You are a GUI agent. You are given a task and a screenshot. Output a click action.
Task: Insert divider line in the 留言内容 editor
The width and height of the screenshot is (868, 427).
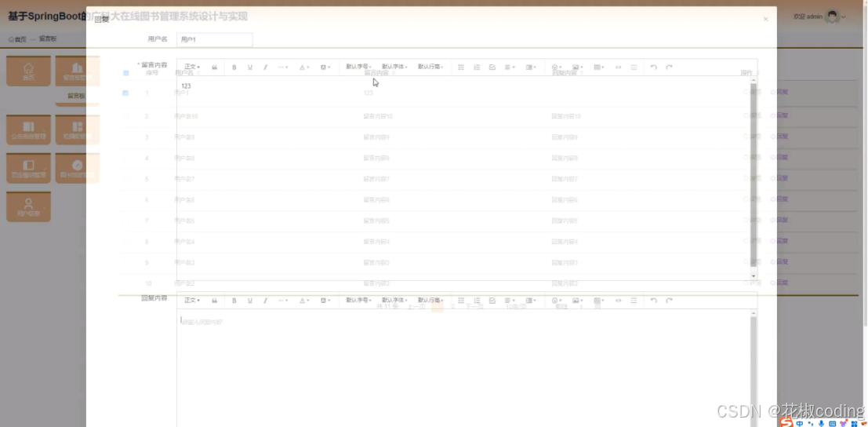(634, 67)
